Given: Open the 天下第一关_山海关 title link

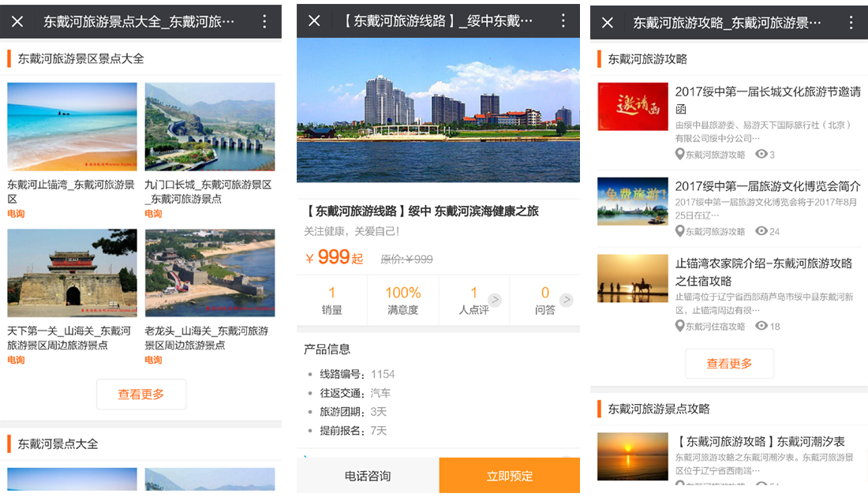Looking at the screenshot, I should [x=69, y=338].
